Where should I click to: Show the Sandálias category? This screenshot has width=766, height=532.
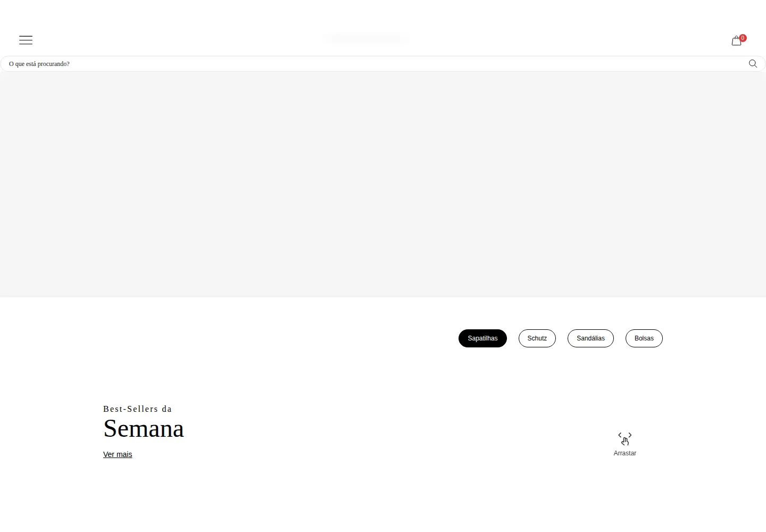590,338
